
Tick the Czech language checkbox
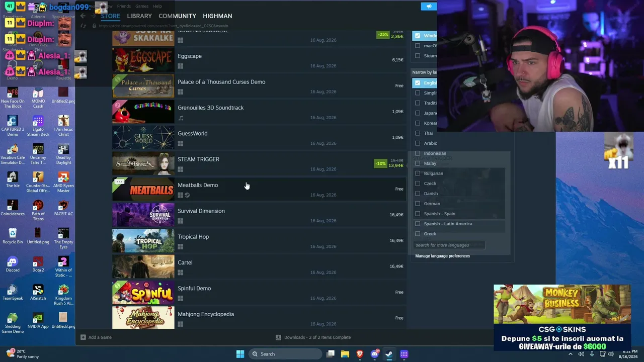pos(418,184)
